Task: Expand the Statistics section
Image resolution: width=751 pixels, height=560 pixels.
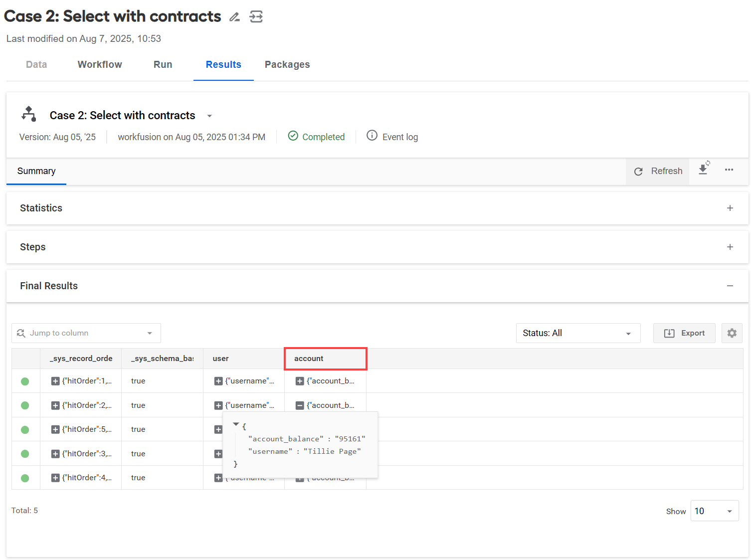Action: [x=730, y=208]
